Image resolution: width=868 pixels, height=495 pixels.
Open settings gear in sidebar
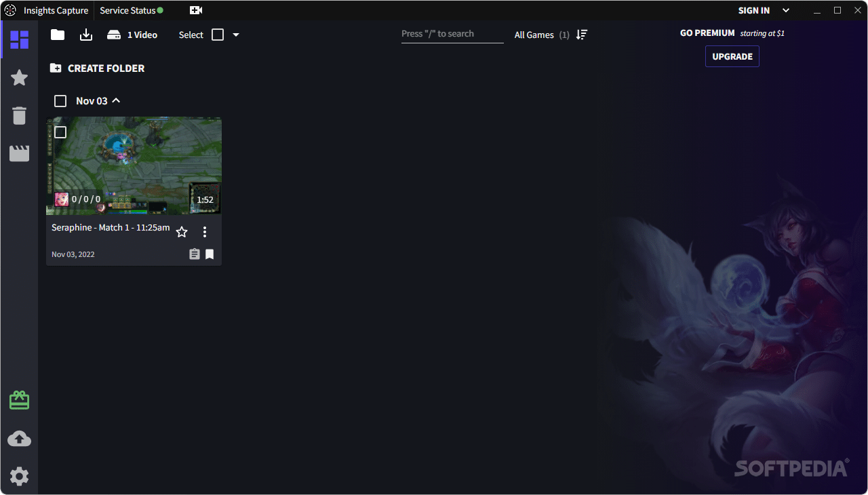[x=19, y=476]
